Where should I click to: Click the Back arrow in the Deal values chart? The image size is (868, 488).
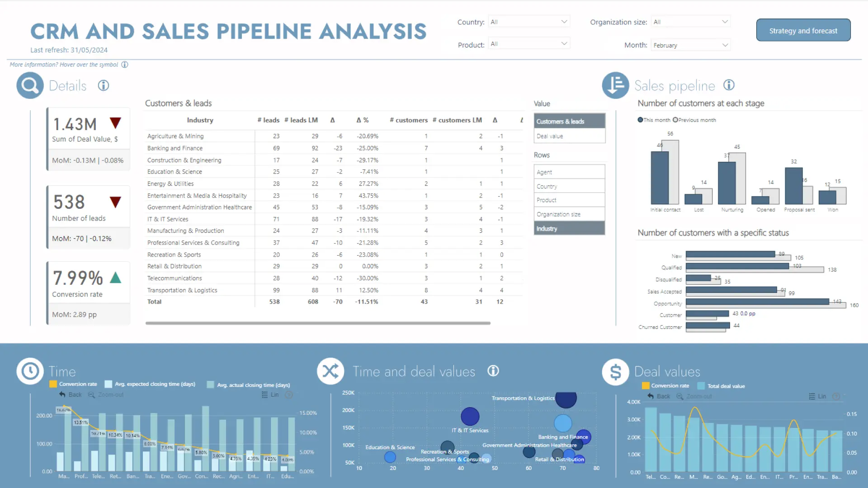pos(651,396)
